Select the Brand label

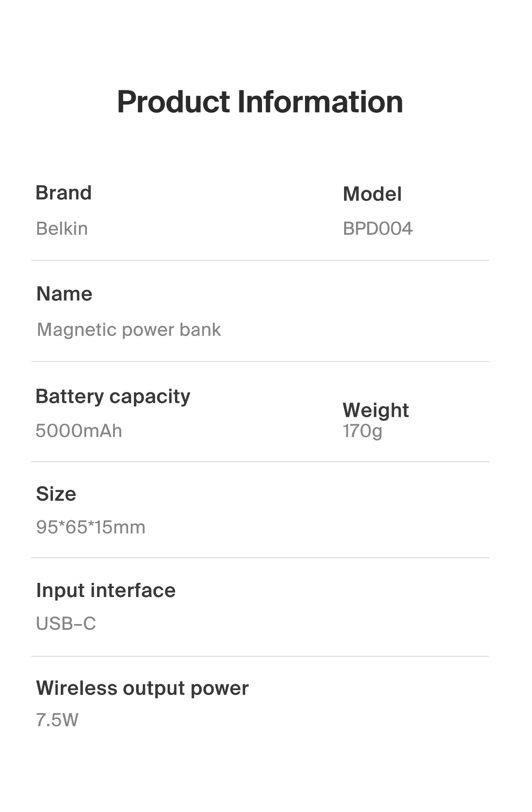click(x=63, y=193)
